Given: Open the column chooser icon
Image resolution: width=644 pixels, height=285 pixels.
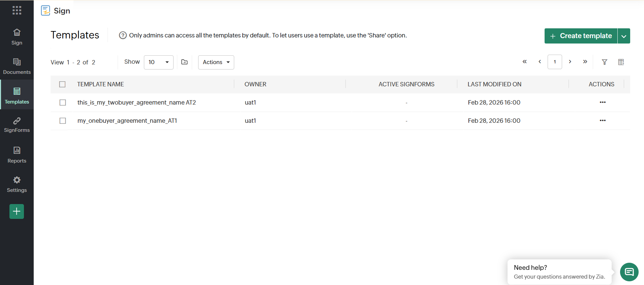Looking at the screenshot, I should (x=621, y=62).
